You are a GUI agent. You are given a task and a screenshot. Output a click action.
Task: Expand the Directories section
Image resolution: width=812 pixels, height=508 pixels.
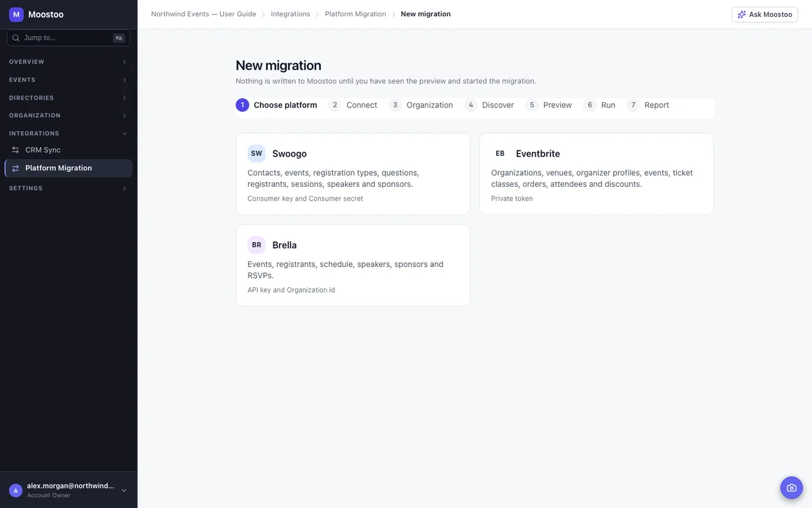pos(68,98)
